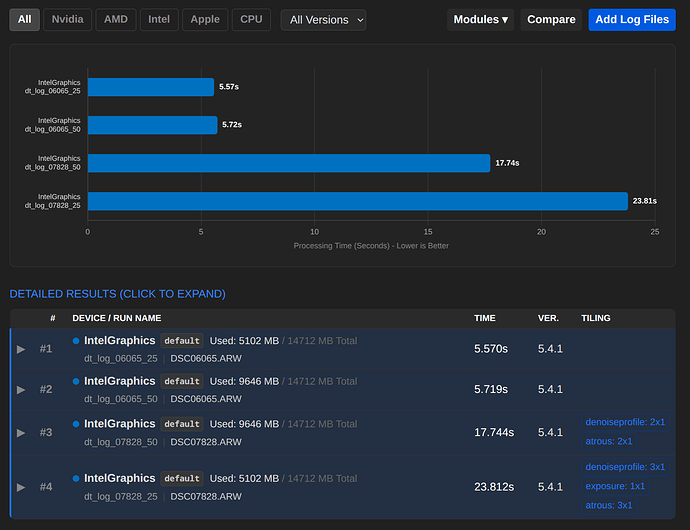Click the VER. column header
Viewport: 690px width, 530px height.
click(x=548, y=318)
